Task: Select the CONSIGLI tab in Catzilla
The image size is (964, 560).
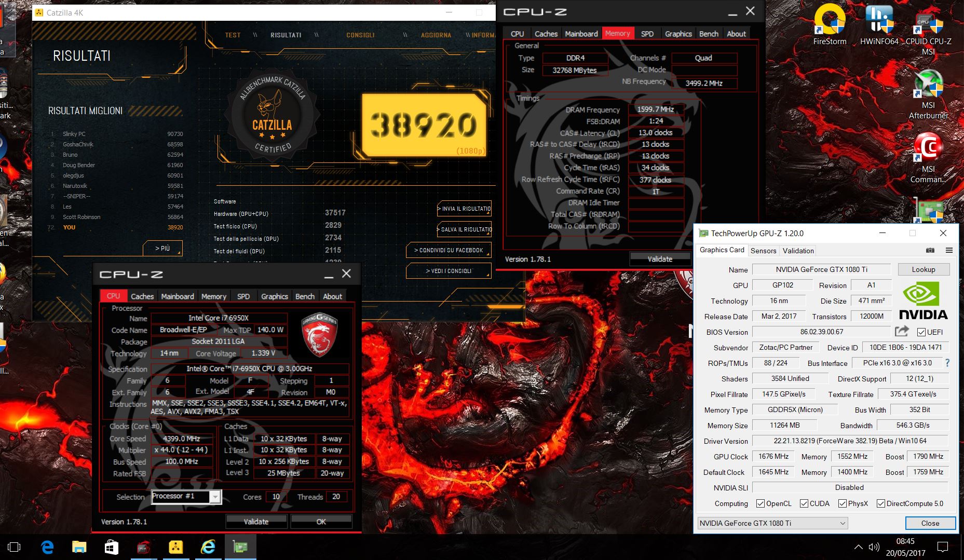Action: point(360,35)
